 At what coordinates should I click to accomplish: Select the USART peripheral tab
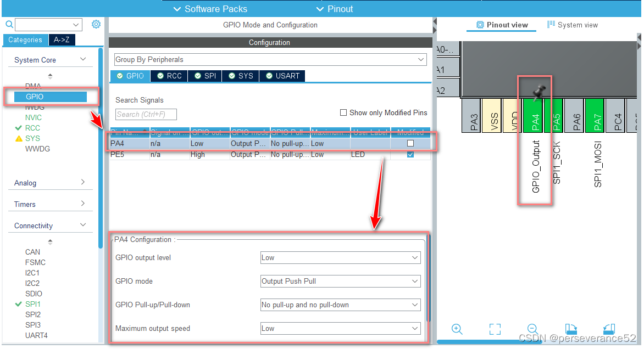pyautogui.click(x=282, y=76)
